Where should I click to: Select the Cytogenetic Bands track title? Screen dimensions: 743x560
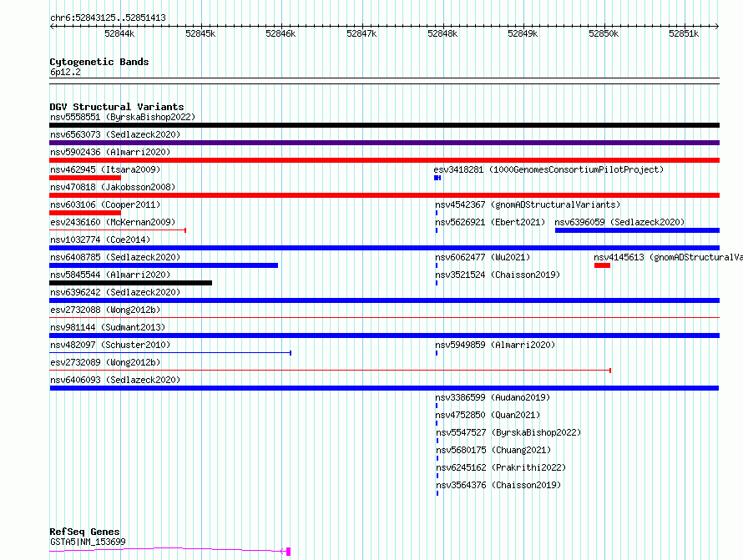point(99,62)
